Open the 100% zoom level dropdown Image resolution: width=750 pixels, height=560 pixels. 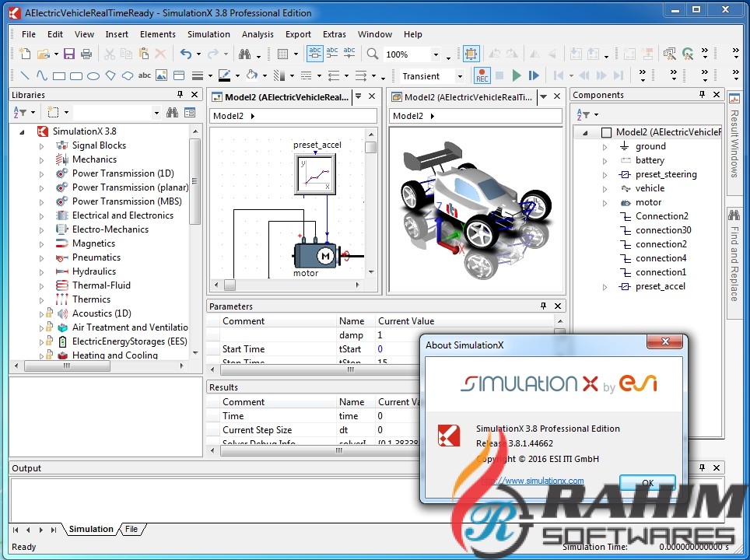(436, 54)
